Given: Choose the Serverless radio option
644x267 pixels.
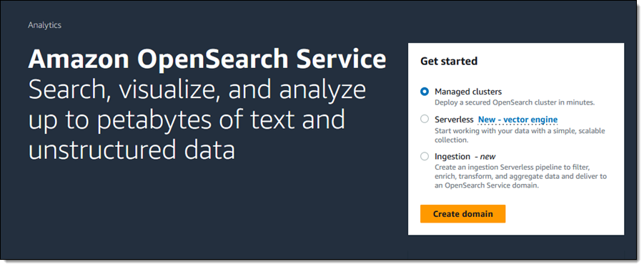Looking at the screenshot, I should [425, 120].
